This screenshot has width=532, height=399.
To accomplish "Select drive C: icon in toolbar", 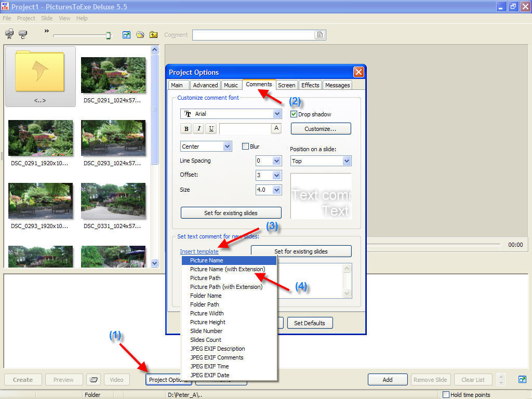I will pyautogui.click(x=23, y=34).
